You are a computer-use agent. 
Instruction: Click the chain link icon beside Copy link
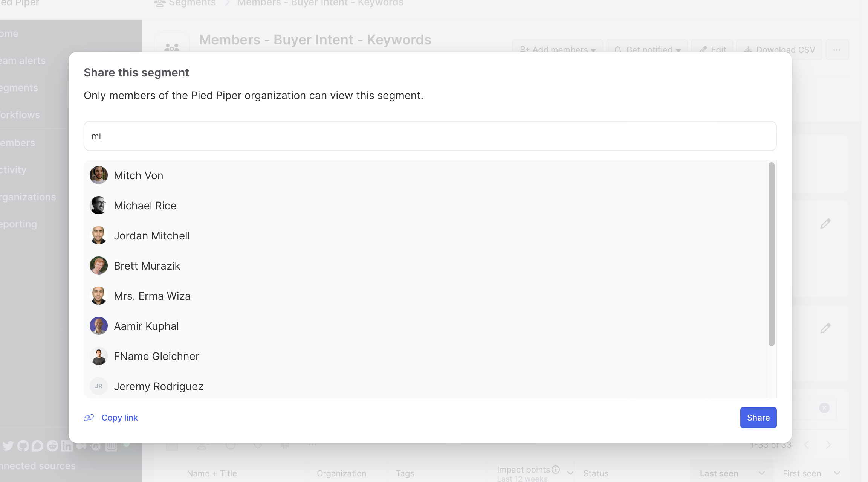(89, 418)
